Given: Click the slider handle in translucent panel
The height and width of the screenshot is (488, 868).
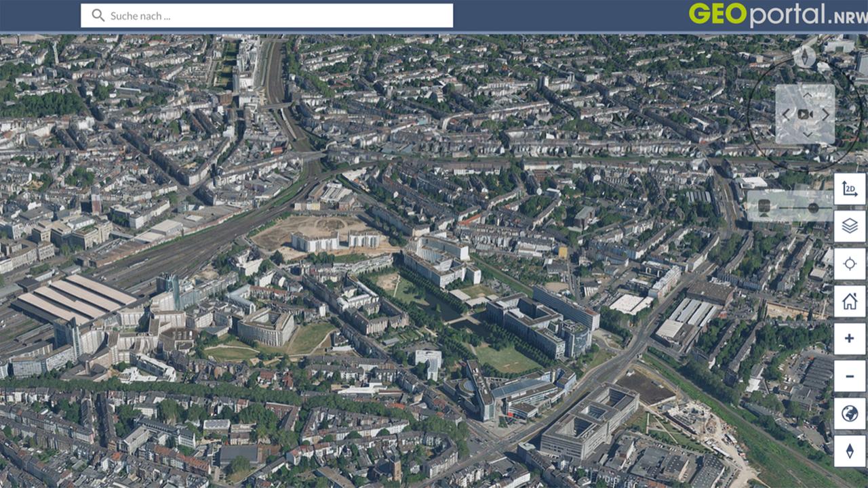Looking at the screenshot, I should [x=813, y=207].
